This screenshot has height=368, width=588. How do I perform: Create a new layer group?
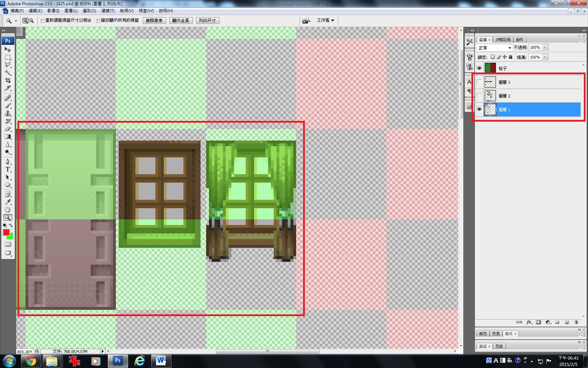coord(557,322)
